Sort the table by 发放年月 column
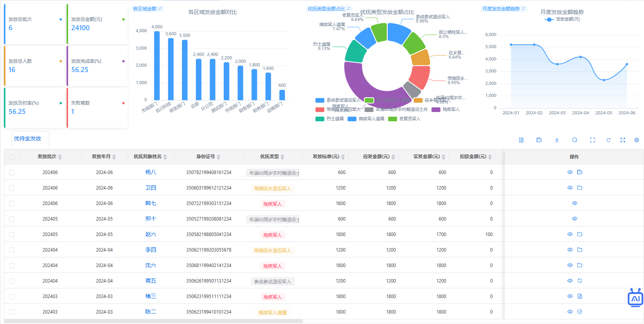 pos(114,157)
